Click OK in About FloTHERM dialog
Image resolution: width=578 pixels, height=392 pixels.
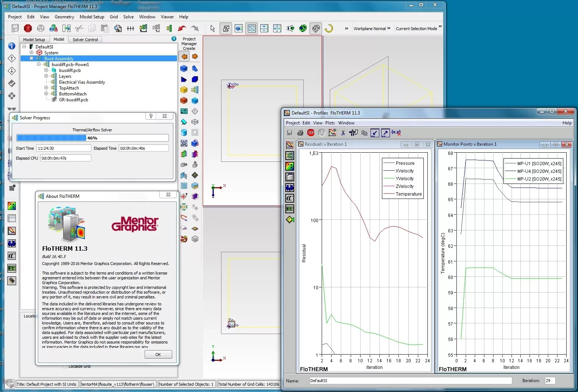[158, 355]
